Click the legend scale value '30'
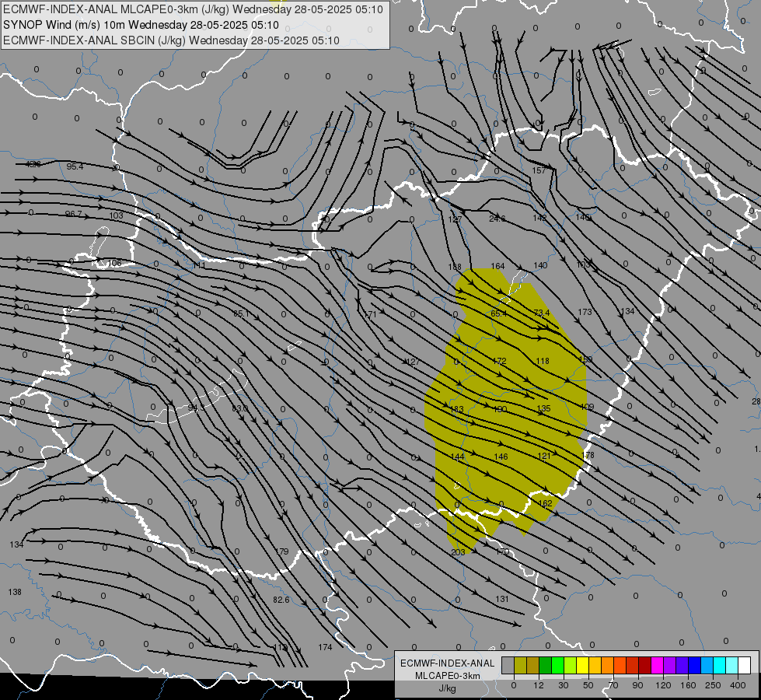The image size is (761, 700). (x=563, y=685)
